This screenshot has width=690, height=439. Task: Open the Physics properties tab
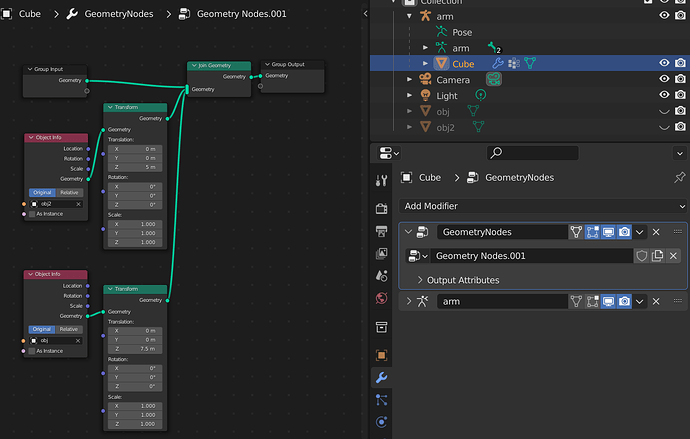click(x=382, y=422)
